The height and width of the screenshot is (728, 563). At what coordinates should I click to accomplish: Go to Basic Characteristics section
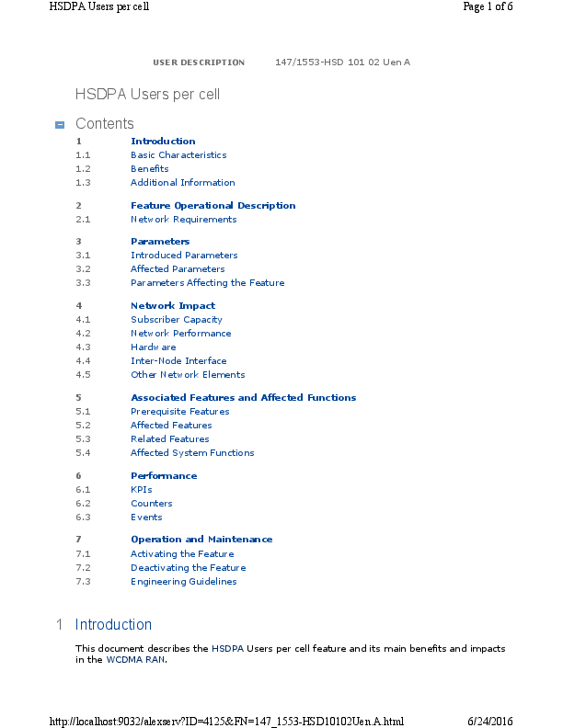(x=178, y=155)
